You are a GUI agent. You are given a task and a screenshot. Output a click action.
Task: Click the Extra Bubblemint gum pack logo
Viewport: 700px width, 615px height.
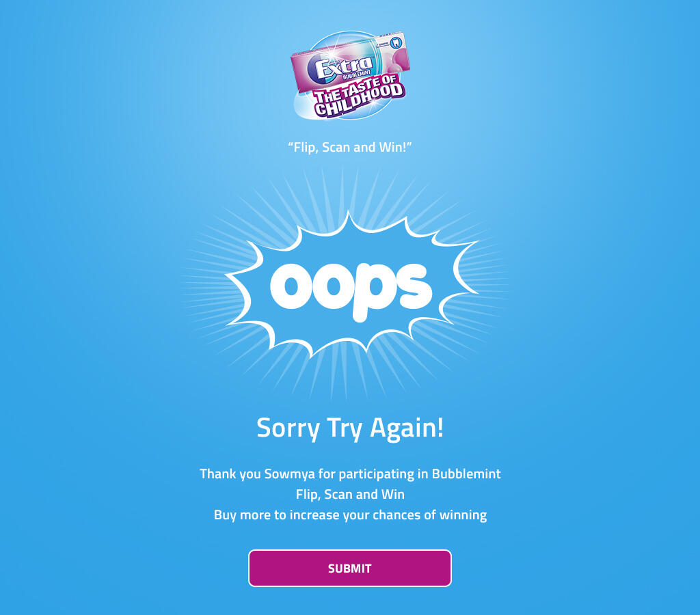[351, 75]
